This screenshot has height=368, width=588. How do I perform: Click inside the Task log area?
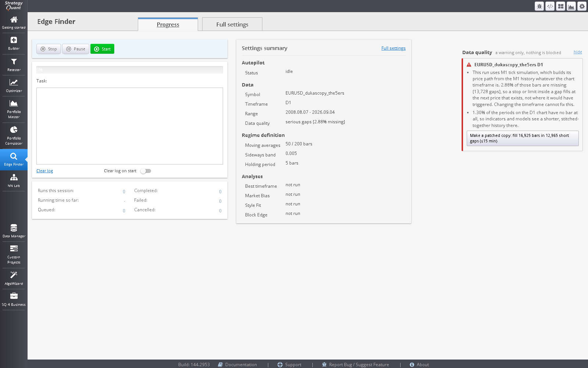click(130, 126)
